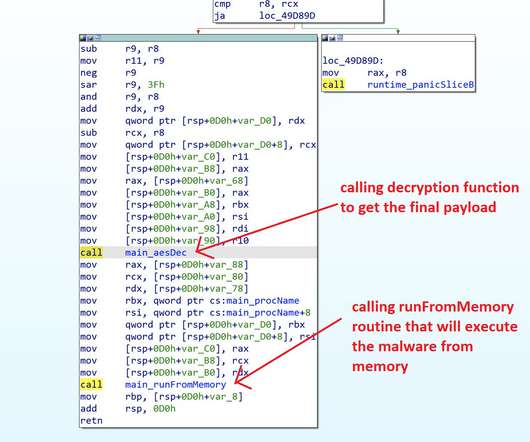Select the 'neg r9' instruction
530x442 pixels.
click(x=109, y=73)
